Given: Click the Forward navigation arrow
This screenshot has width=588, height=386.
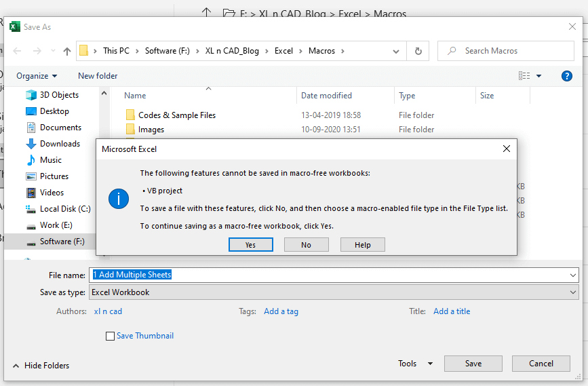Looking at the screenshot, I should (x=37, y=51).
